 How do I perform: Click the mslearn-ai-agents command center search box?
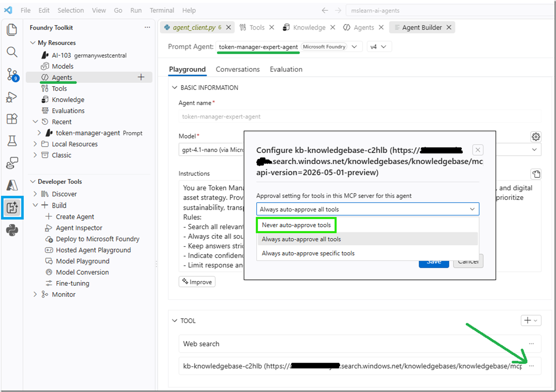(x=450, y=10)
